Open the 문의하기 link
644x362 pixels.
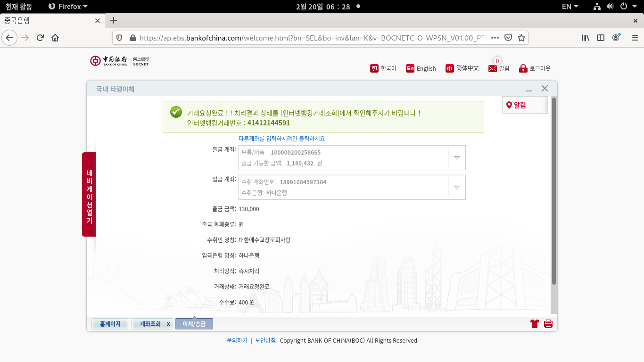pos(237,340)
